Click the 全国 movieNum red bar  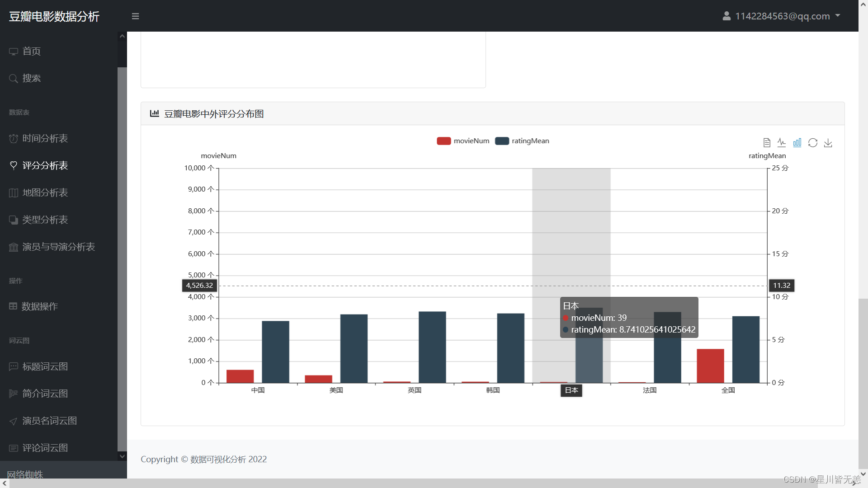point(710,366)
